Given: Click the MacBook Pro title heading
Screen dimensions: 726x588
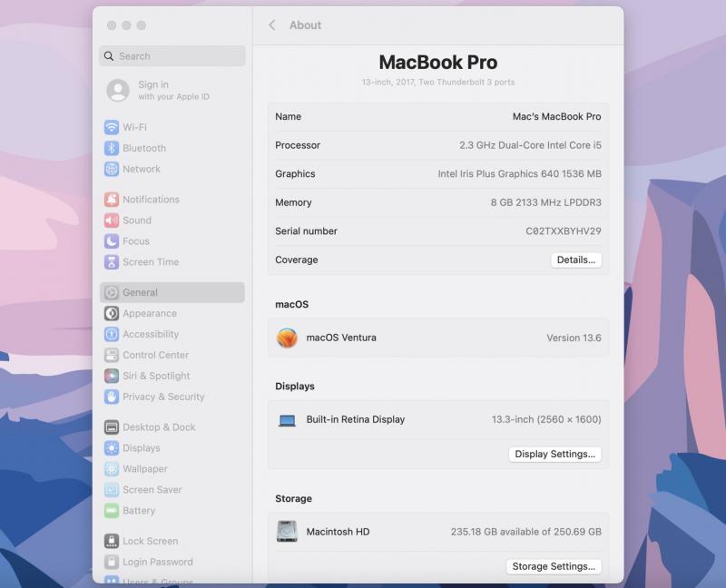Looking at the screenshot, I should point(438,63).
